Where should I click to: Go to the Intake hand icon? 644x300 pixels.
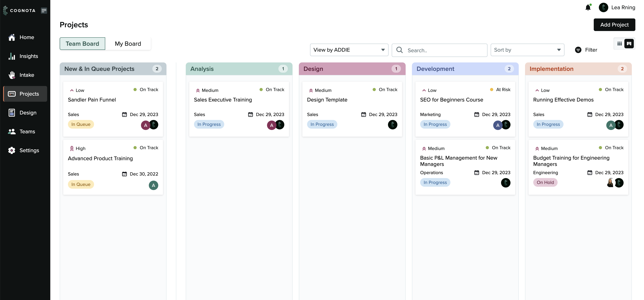pos(12,75)
